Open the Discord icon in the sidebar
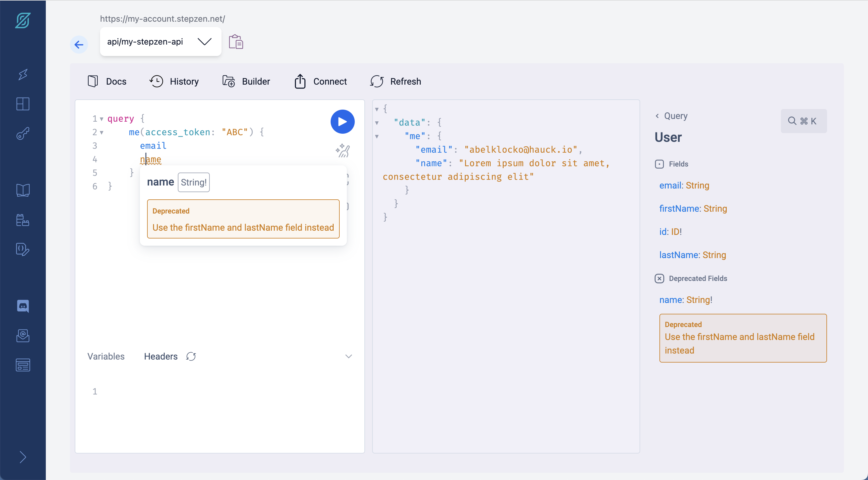Viewport: 868px width, 480px height. (23, 306)
